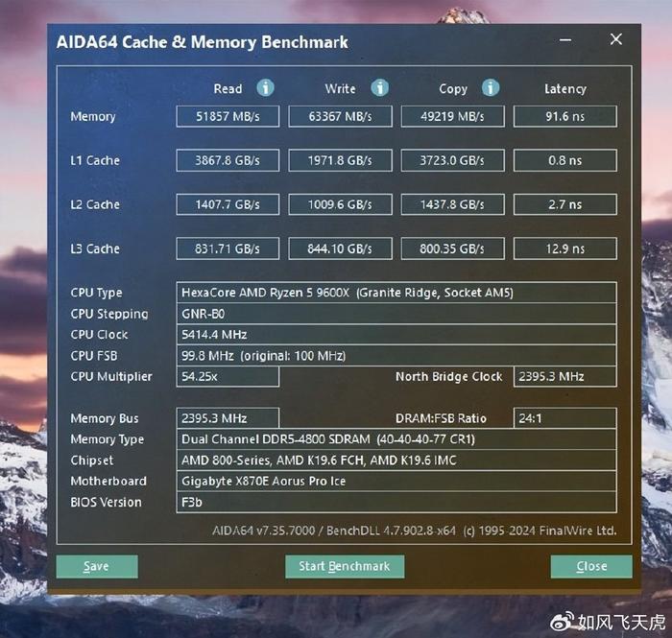Click the Close button at bottom
The width and height of the screenshot is (672, 638).
[x=591, y=566]
